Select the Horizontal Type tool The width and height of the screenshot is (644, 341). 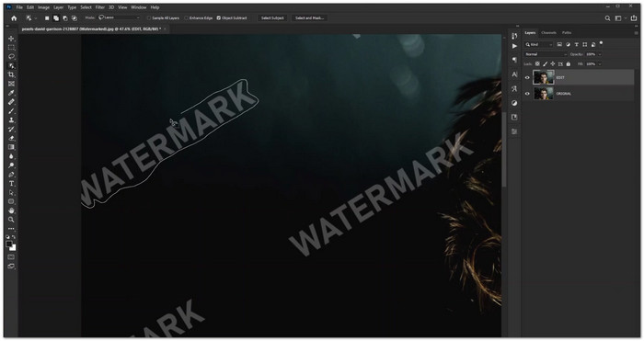(x=11, y=184)
